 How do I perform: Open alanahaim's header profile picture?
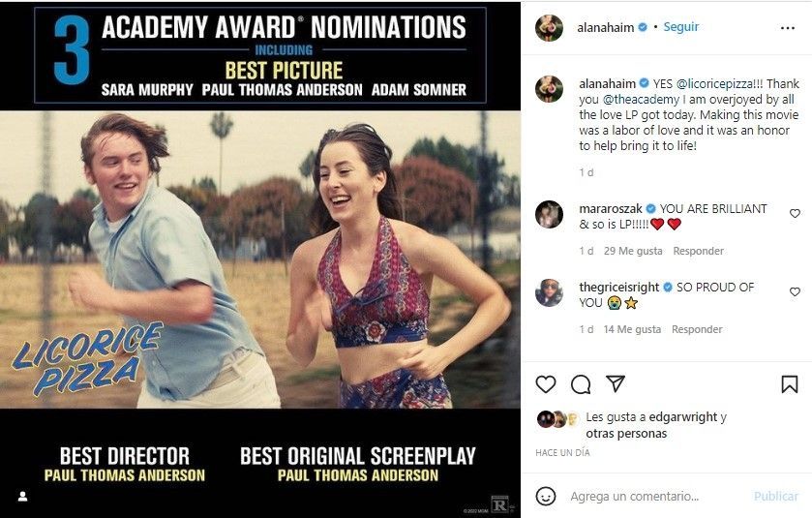[550, 28]
